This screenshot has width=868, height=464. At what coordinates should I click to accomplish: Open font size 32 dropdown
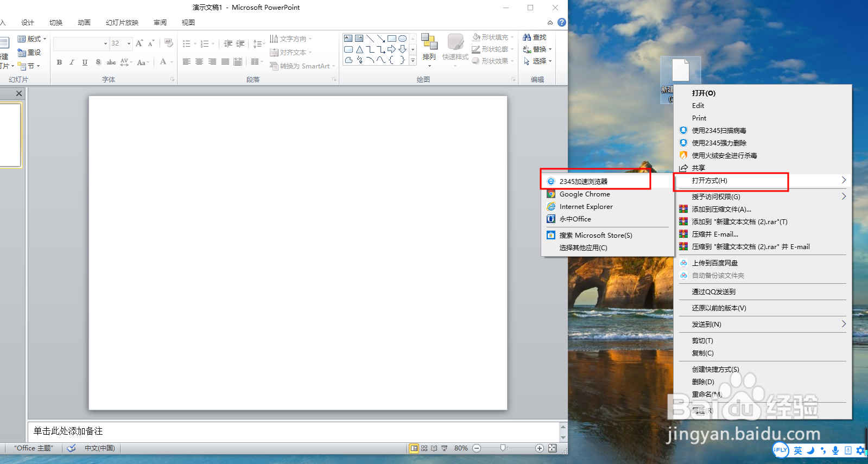pos(129,43)
